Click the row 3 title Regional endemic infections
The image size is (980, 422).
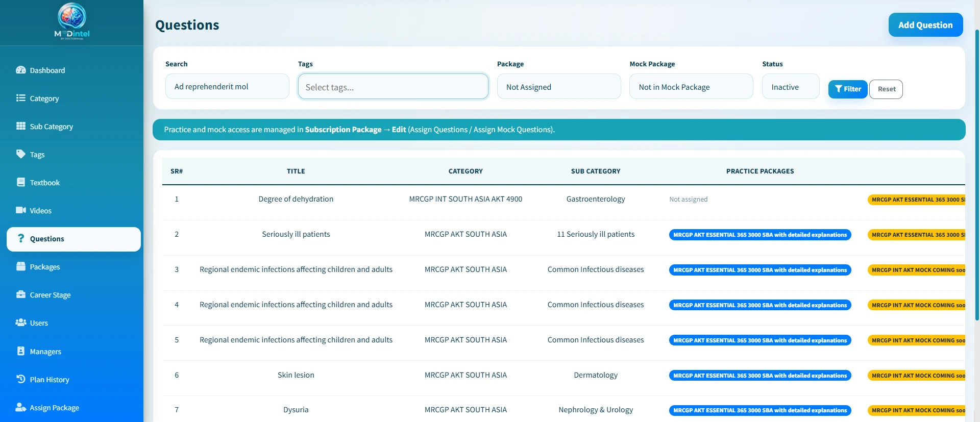(x=296, y=269)
